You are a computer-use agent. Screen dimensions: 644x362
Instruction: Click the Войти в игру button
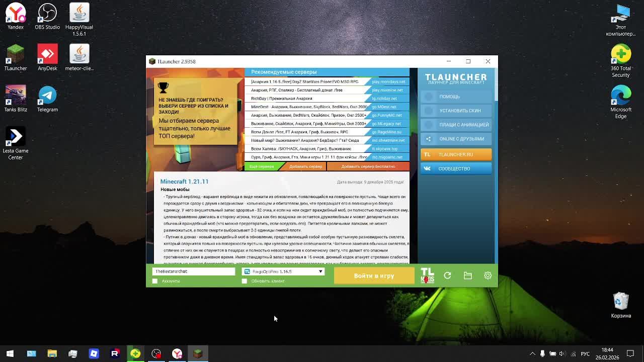point(374,276)
